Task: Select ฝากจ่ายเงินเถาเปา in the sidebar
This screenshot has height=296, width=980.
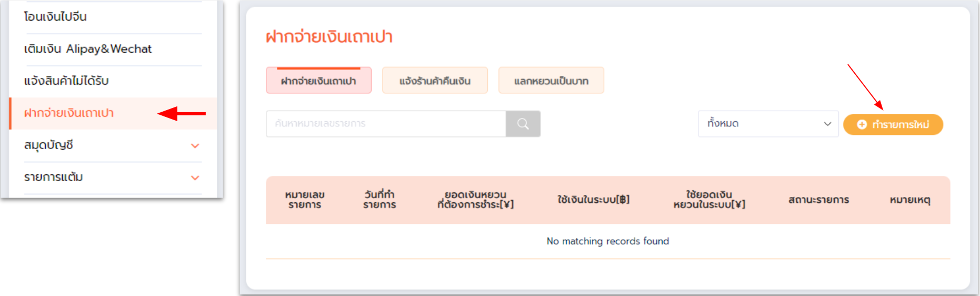Action: [x=69, y=113]
